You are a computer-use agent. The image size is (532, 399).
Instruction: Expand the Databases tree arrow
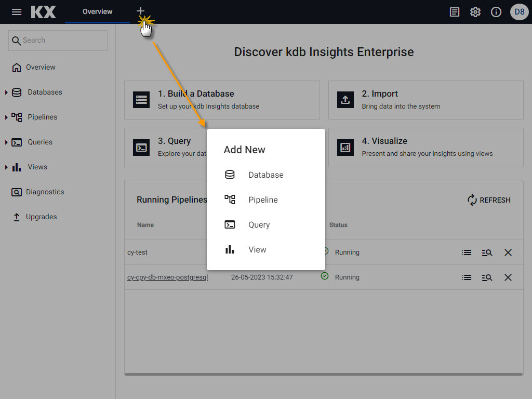[x=6, y=92]
